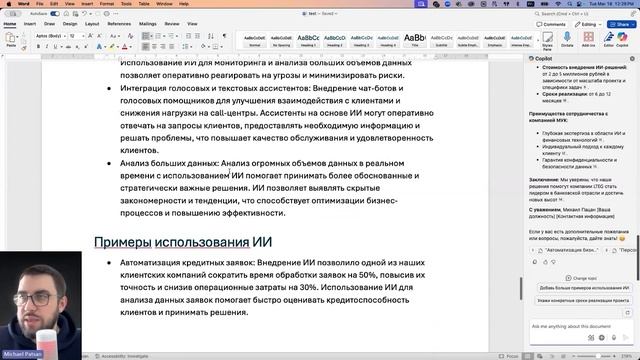This screenshot has height=360, width=640.
Task: Switch to the Draw tab
Action: tap(49, 24)
